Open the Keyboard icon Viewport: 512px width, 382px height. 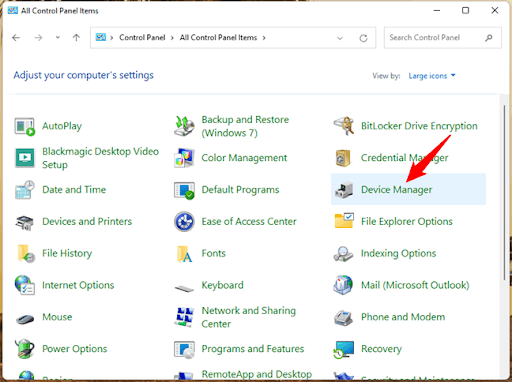click(184, 288)
